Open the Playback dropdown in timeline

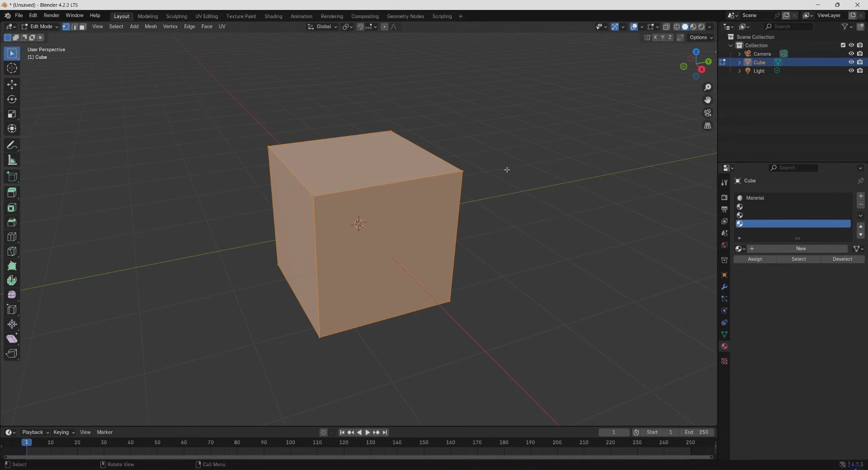(35, 432)
